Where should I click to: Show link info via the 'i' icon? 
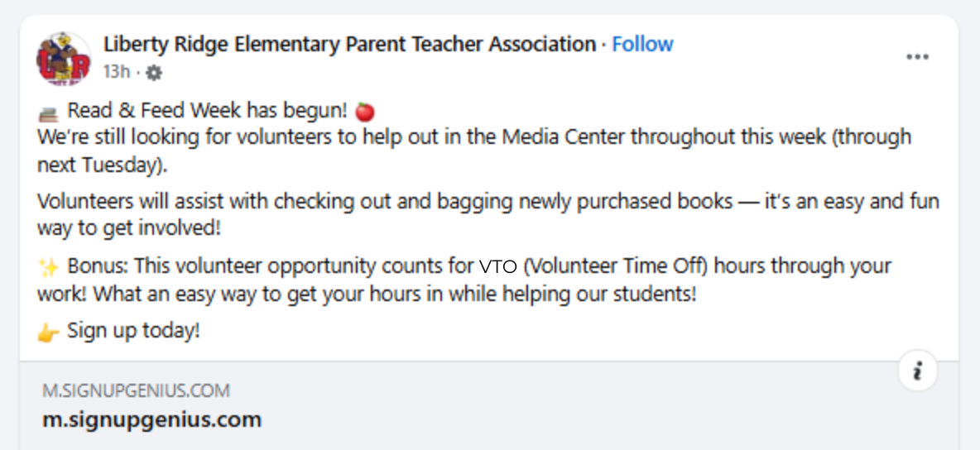coord(917,371)
